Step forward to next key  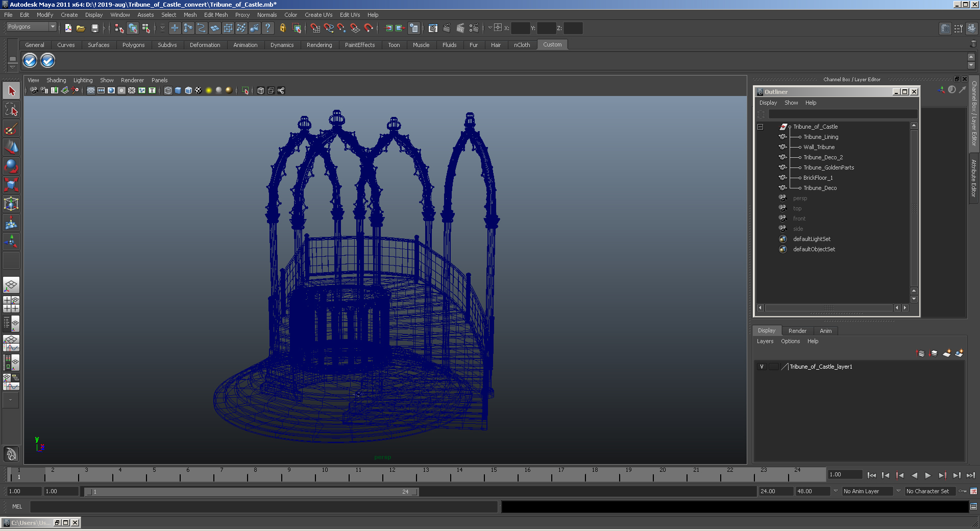[942, 475]
